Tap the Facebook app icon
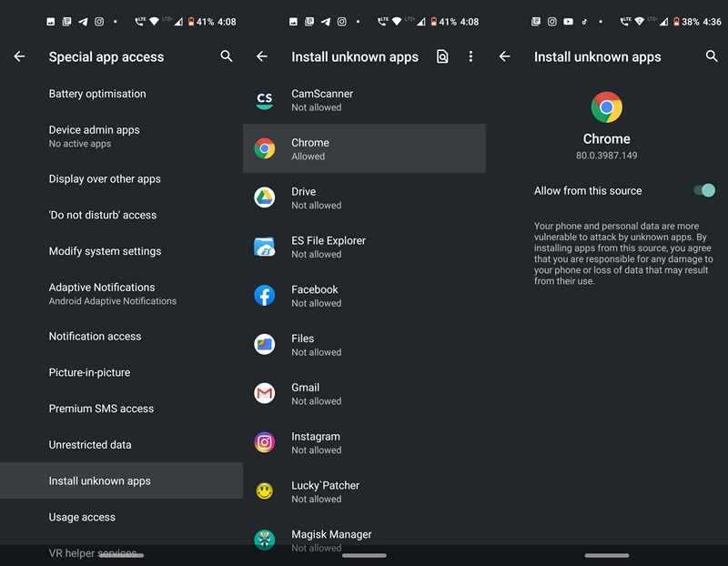This screenshot has height=566, width=728. pos(264,296)
